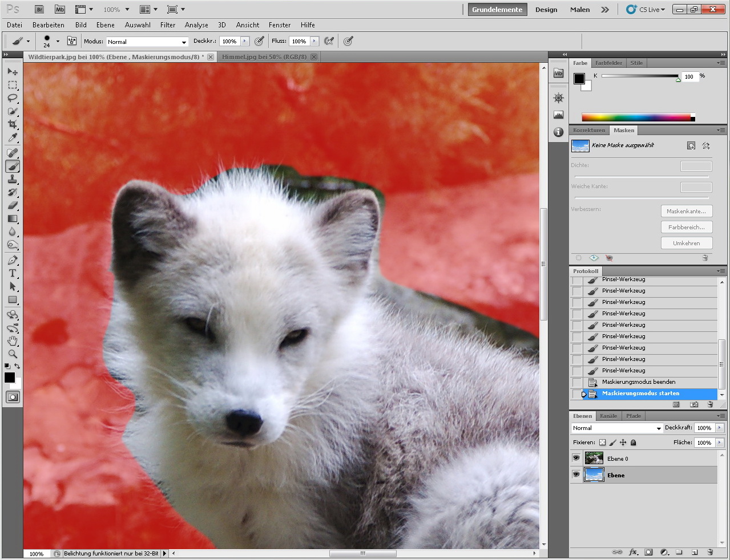
Task: Select the Clone Stamp tool
Action: click(13, 180)
